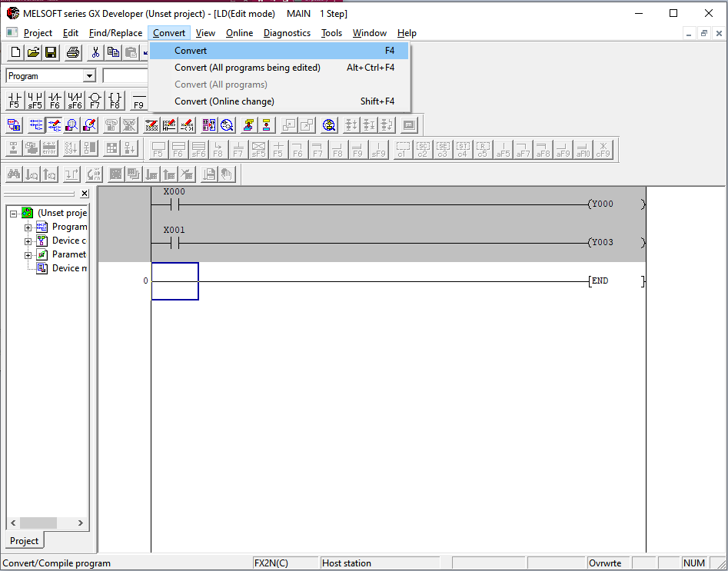
Task: Click the Monitor mode magnifier icon
Action: pyautogui.click(x=71, y=124)
